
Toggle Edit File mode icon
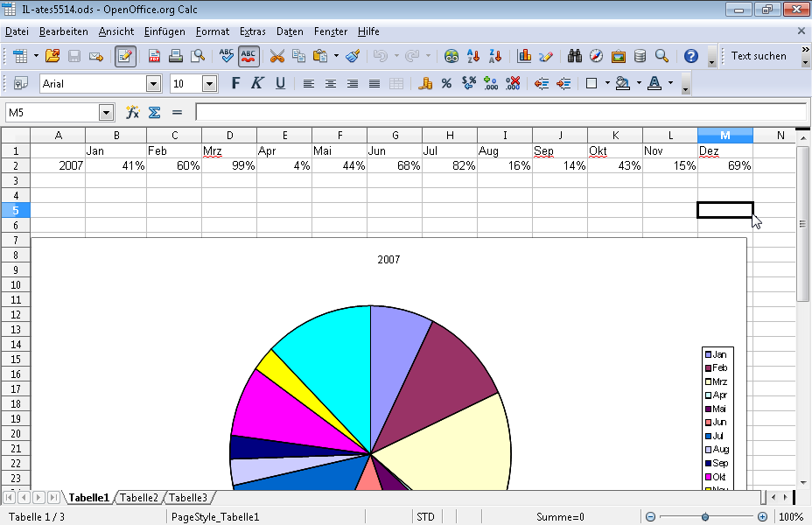(x=125, y=56)
